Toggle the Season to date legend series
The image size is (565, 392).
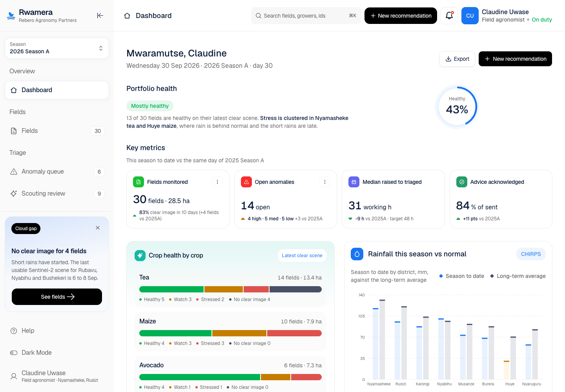(461, 276)
